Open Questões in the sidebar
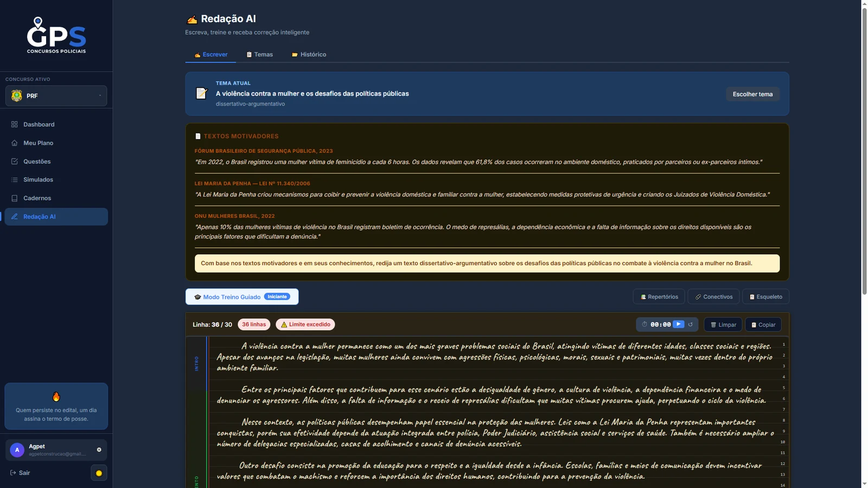The height and width of the screenshot is (488, 868). (56, 162)
